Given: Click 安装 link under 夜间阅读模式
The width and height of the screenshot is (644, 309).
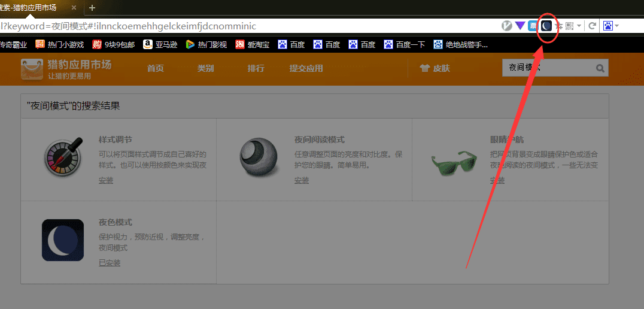Looking at the screenshot, I should point(302,180).
